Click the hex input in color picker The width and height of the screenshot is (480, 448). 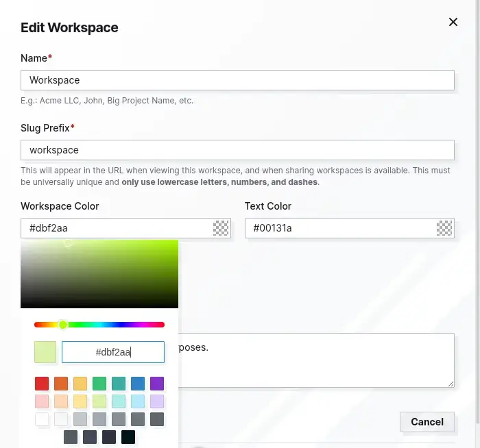coord(113,352)
